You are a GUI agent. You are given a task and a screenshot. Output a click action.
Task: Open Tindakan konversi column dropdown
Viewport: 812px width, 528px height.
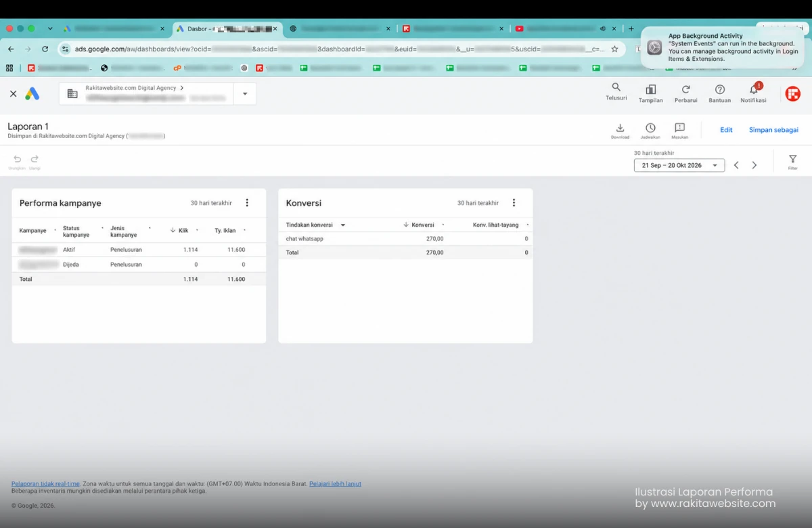pos(343,225)
